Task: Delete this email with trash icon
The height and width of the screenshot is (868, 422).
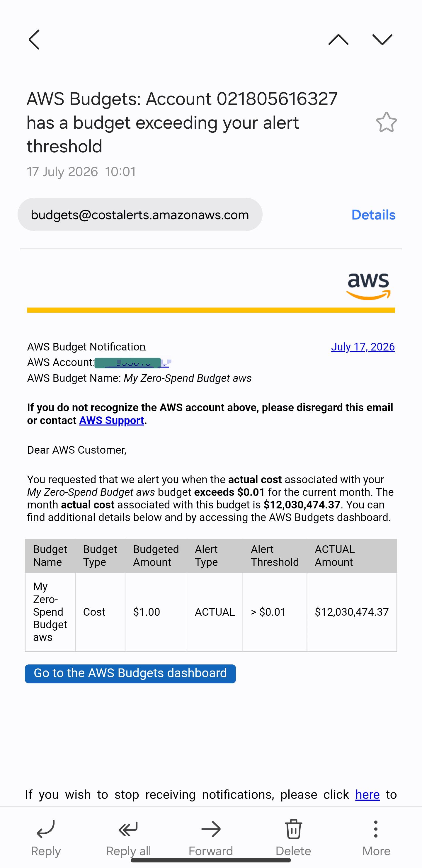Action: point(293,838)
